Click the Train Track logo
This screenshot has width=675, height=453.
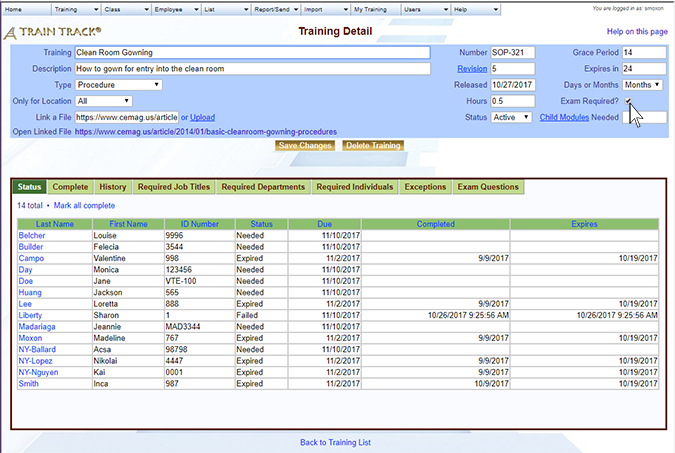(53, 32)
